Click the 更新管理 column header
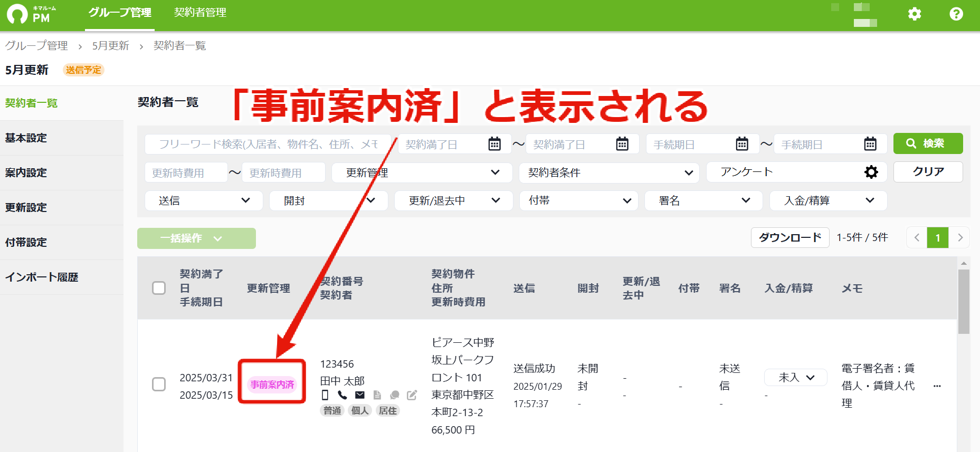Viewport: 980px width, 452px height. tap(269, 288)
